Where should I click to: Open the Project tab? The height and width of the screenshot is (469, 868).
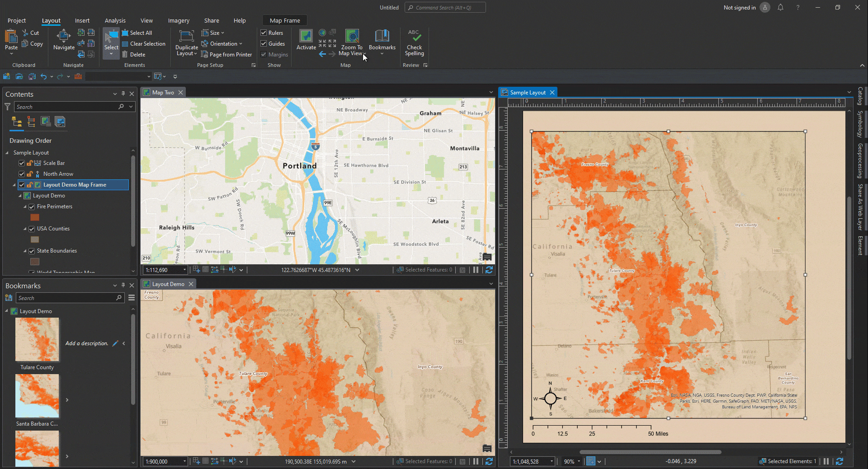pos(17,20)
